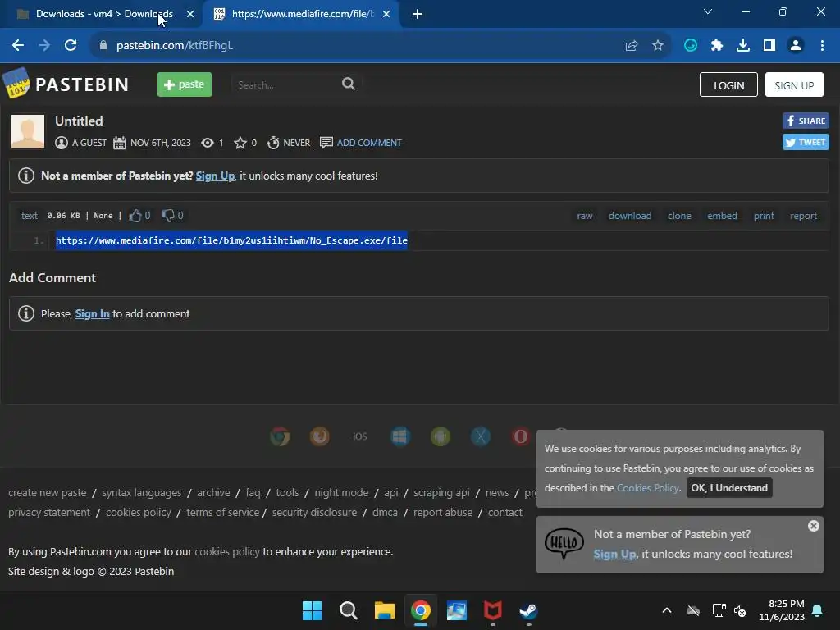Accept cookies with OK, I Understand

[x=729, y=488]
